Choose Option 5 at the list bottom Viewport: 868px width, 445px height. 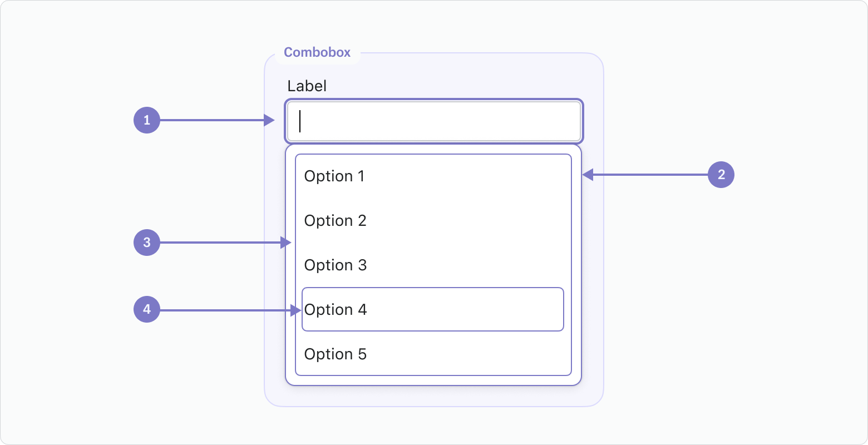336,354
